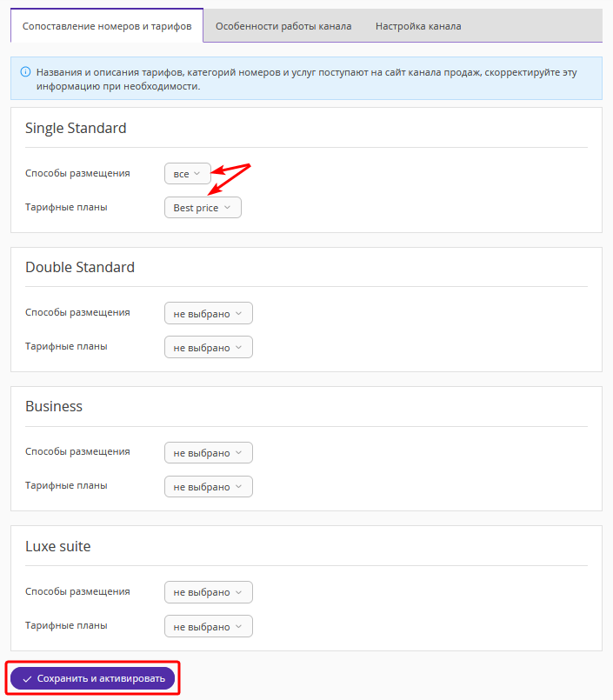Select 'Сопоставление номеров и тарифов' tab
Image resolution: width=613 pixels, height=700 pixels.
click(107, 26)
